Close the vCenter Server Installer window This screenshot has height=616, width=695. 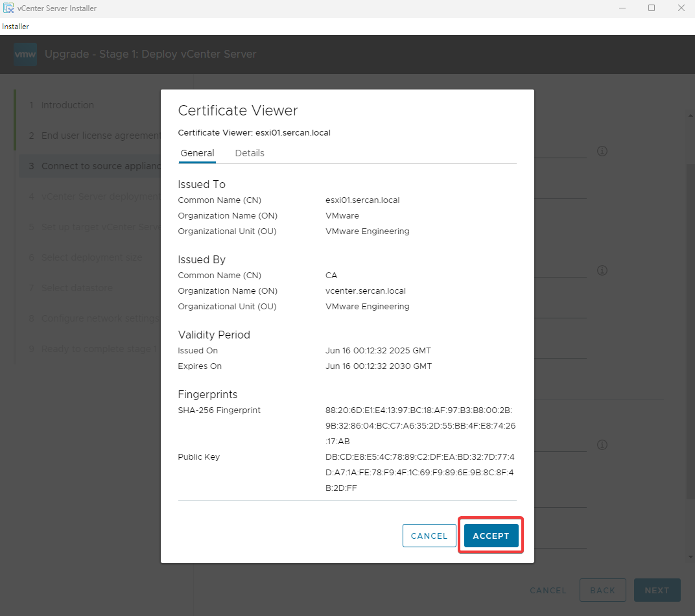pyautogui.click(x=681, y=8)
